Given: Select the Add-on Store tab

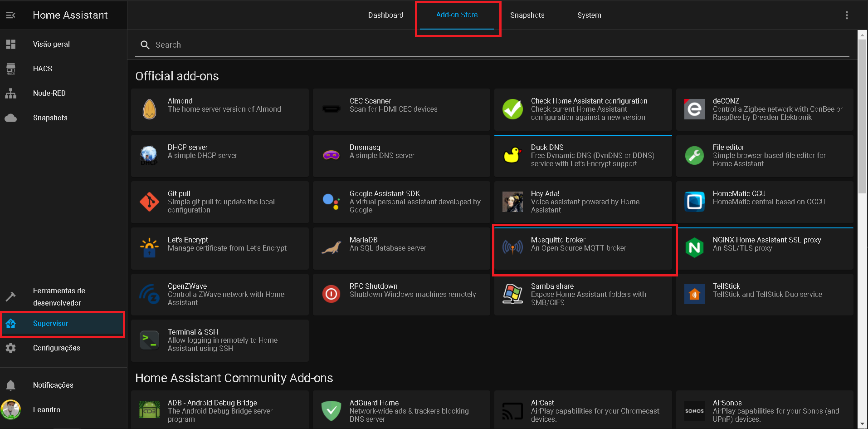Looking at the screenshot, I should (457, 15).
